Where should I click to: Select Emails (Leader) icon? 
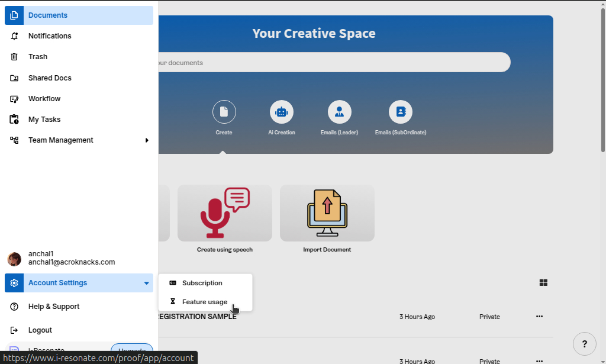339,112
